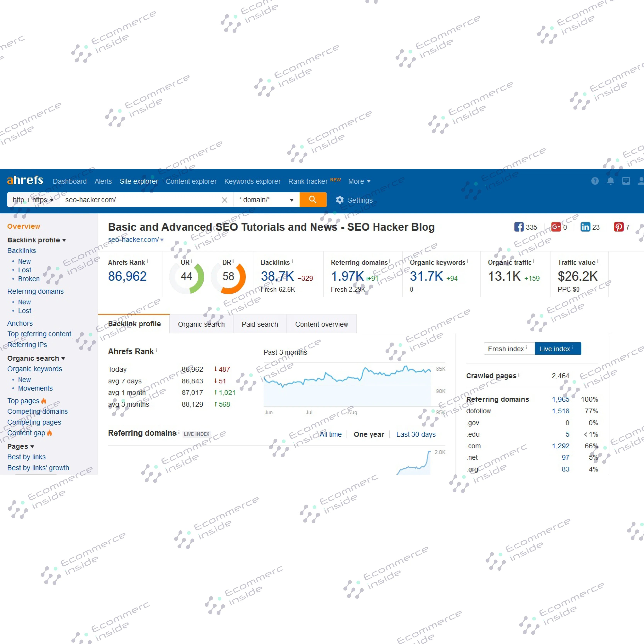Open the *.domain/* mode dropdown

click(266, 200)
